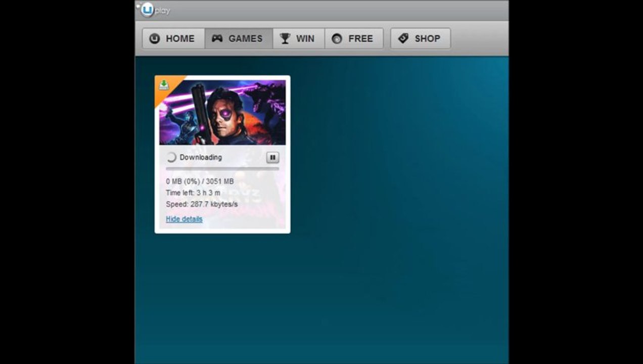643x364 pixels.
Task: Open the Far Cry Blood Dragon thumbnail
Action: tap(222, 112)
